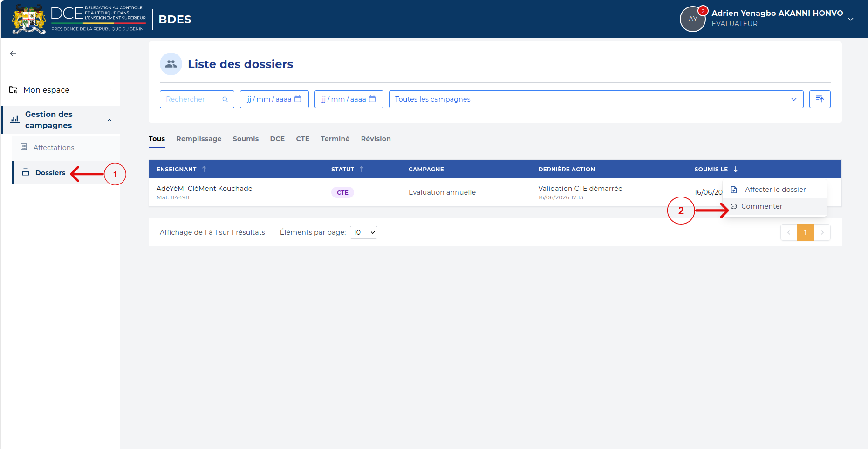
Task: Click page number 1 in the pagination
Action: 806,232
